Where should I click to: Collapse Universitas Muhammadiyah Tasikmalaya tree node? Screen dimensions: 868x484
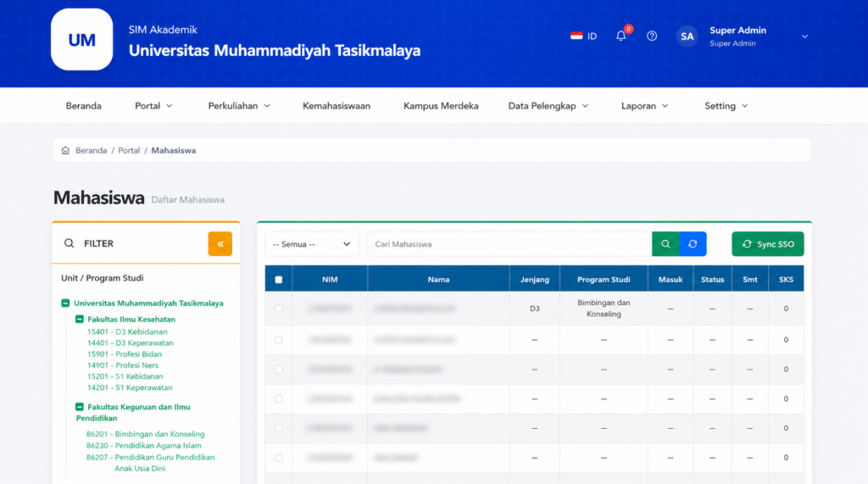click(65, 303)
